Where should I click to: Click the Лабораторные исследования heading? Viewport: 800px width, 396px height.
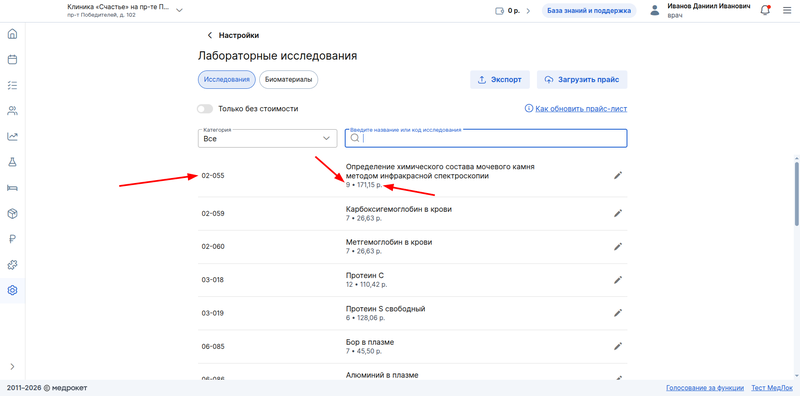[x=278, y=56]
